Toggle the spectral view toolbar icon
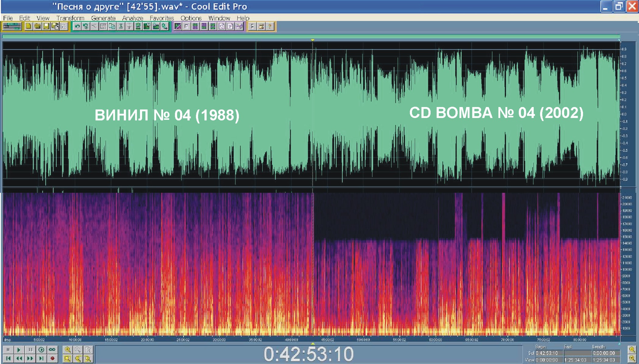639x364 pixels. [178, 26]
